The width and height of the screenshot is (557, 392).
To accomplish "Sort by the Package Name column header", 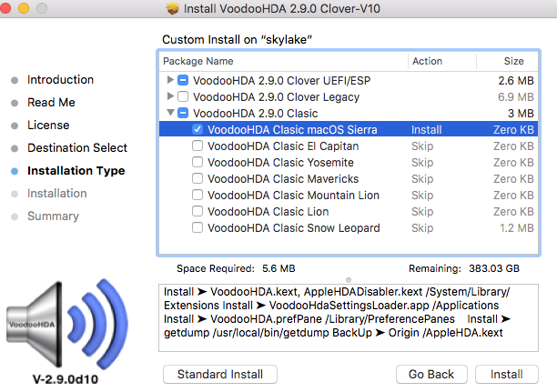I will pyautogui.click(x=282, y=62).
